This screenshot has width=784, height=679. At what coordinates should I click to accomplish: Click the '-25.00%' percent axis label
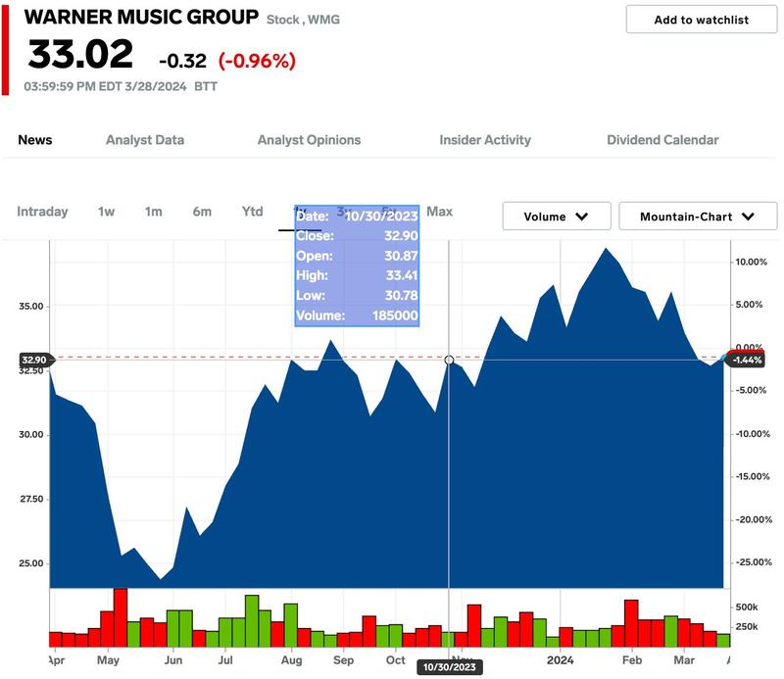[754, 562]
